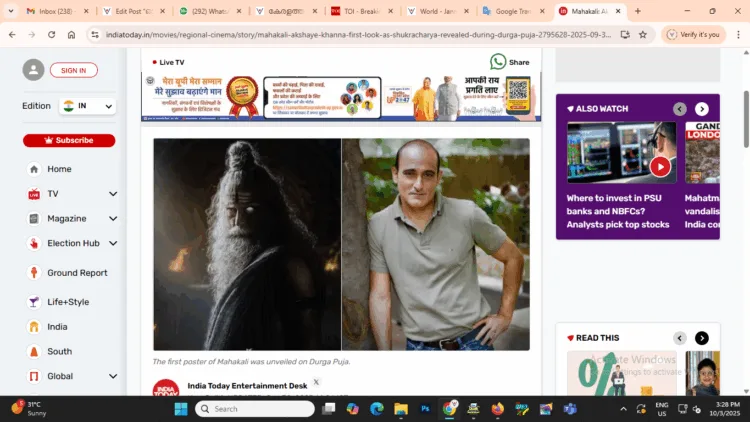Show next Also Watch video arrow
750x422 pixels.
click(x=702, y=109)
